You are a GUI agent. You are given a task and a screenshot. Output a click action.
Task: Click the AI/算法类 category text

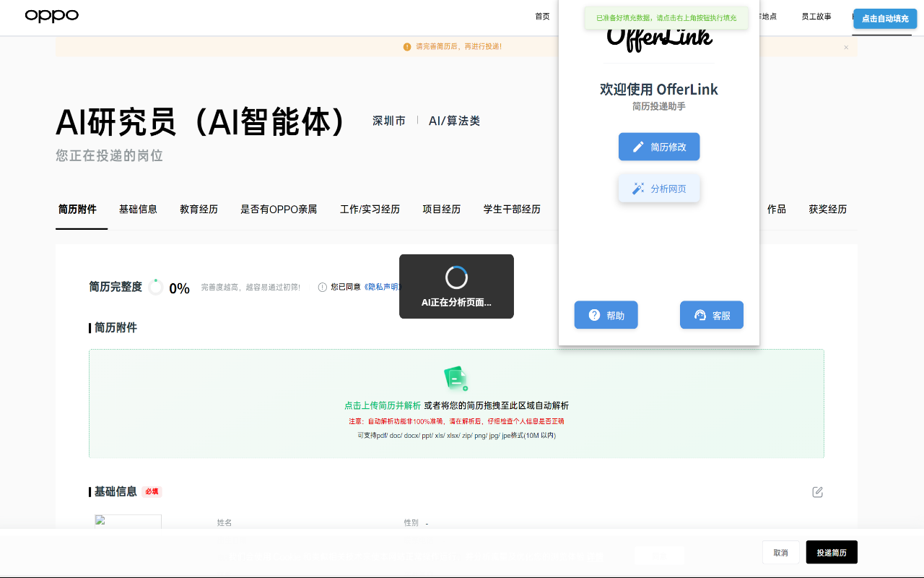pos(455,121)
